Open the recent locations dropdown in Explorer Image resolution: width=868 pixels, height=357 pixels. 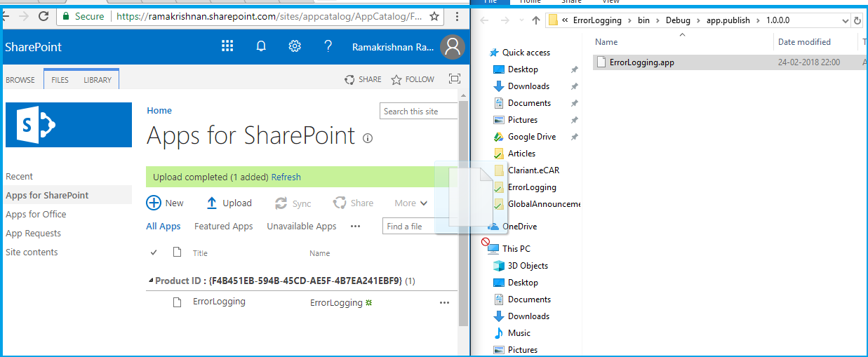coord(521,20)
